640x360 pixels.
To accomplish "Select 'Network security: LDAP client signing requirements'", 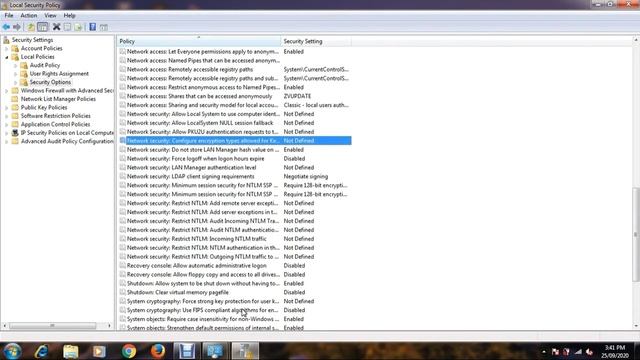I will [x=191, y=176].
